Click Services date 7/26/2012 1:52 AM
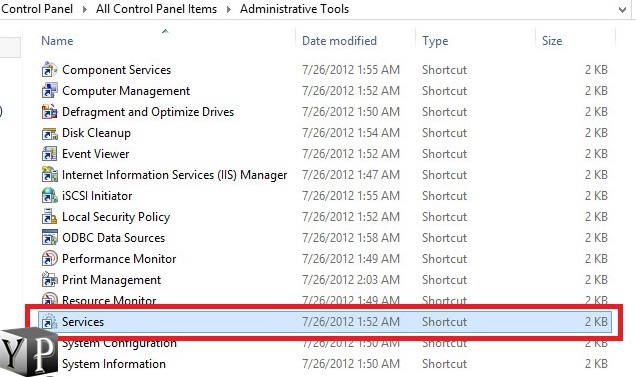The height and width of the screenshot is (377, 636). pyautogui.click(x=351, y=322)
